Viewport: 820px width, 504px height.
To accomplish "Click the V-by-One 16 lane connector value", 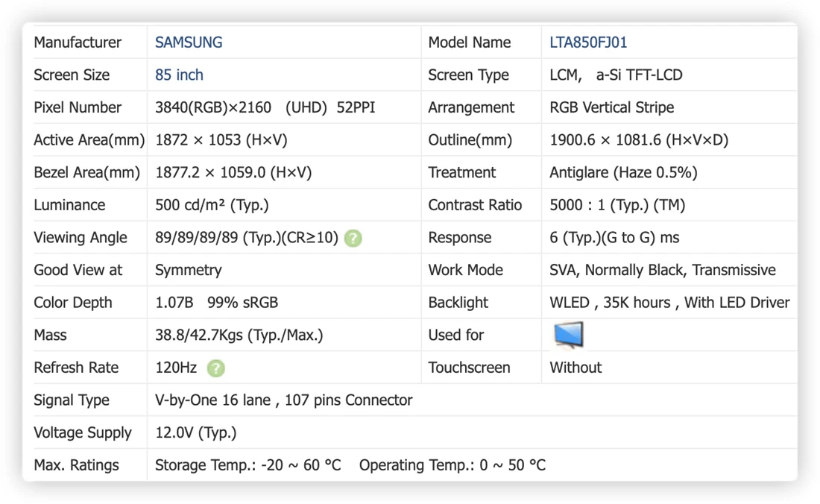I will 283,400.
